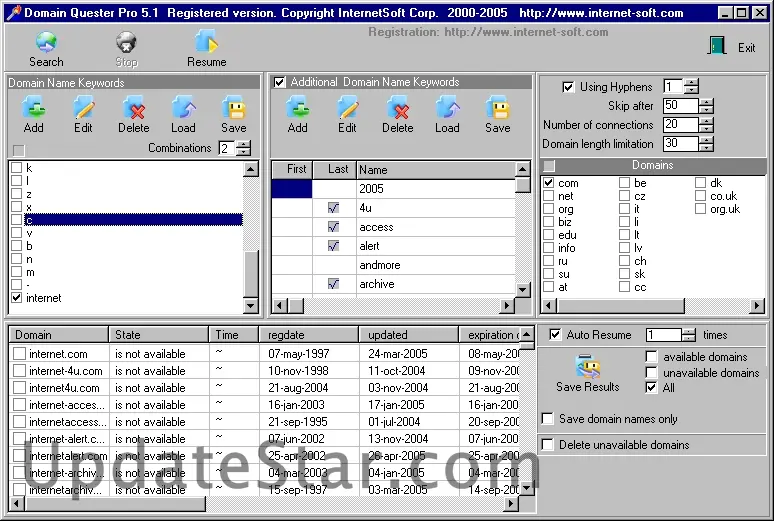Add a keyword in Domain Name Keywords panel
Viewport: 774px width, 521px height.
pyautogui.click(x=33, y=109)
